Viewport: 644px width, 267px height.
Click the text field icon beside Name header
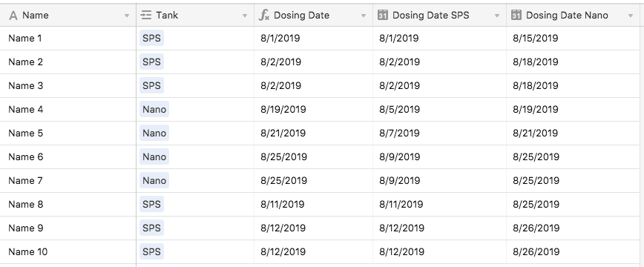click(x=13, y=16)
